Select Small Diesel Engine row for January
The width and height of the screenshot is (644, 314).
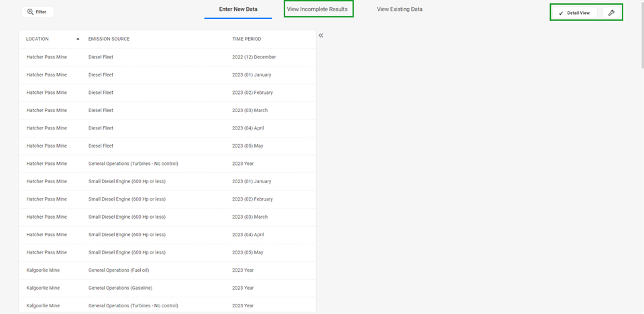[x=167, y=181]
